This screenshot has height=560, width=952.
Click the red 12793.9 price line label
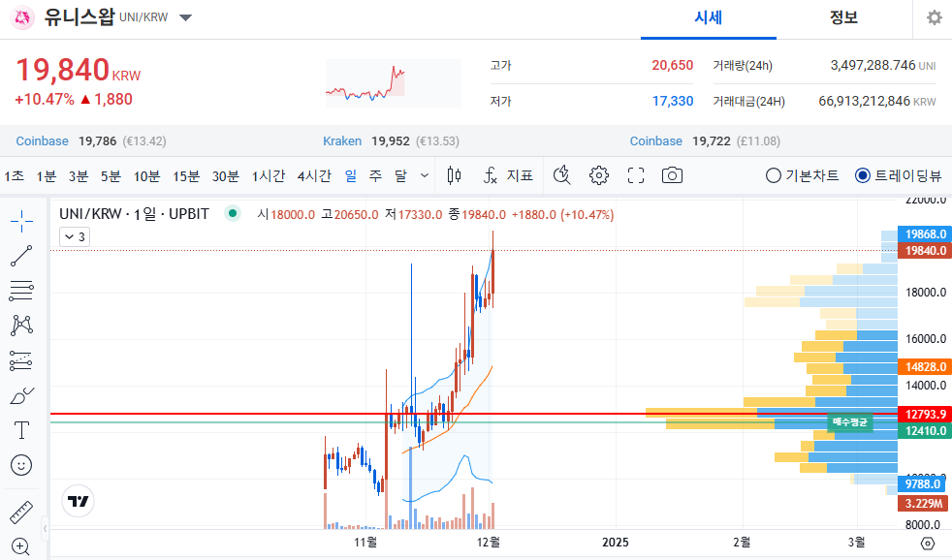pyautogui.click(x=925, y=415)
